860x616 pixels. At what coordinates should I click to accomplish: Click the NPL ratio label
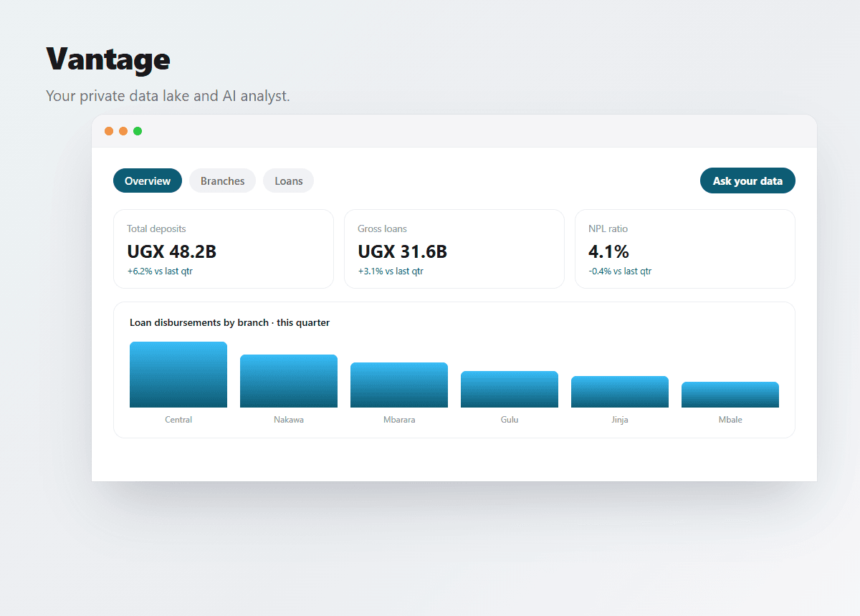608,228
